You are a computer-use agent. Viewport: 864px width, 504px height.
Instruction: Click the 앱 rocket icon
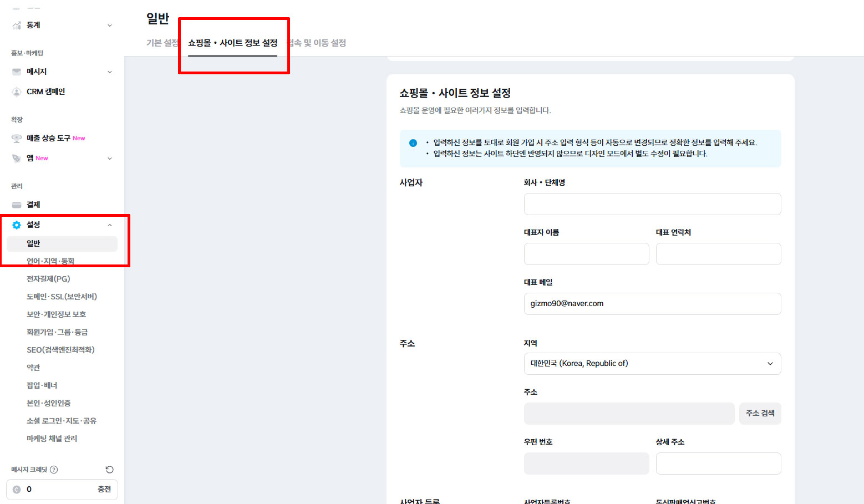click(x=17, y=159)
